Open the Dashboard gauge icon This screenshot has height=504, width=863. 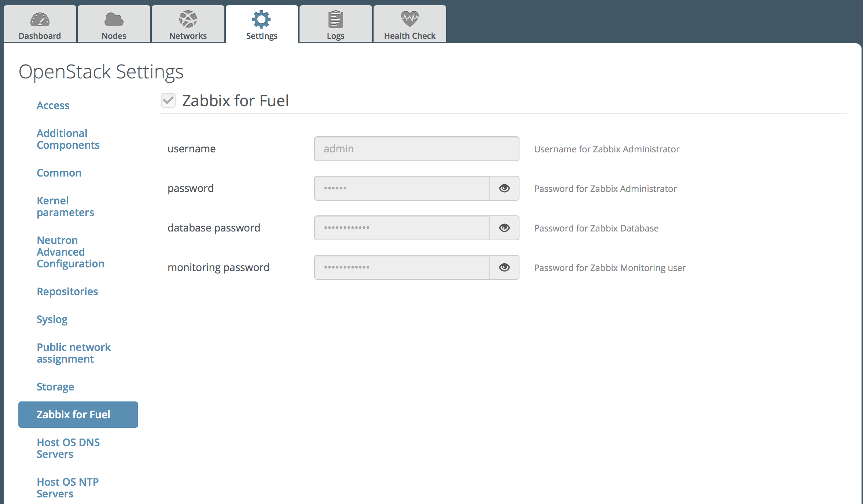coord(40,20)
